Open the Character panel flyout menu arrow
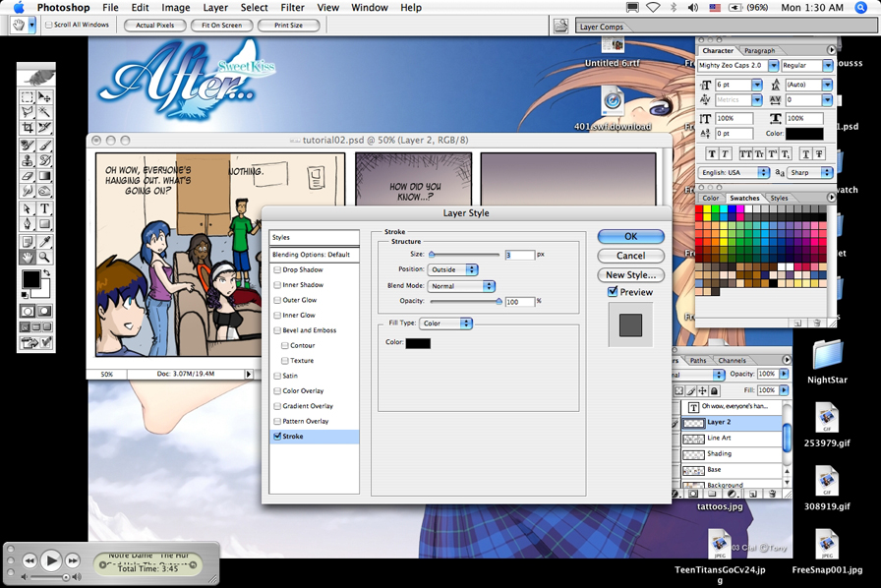The image size is (881, 588). click(831, 50)
